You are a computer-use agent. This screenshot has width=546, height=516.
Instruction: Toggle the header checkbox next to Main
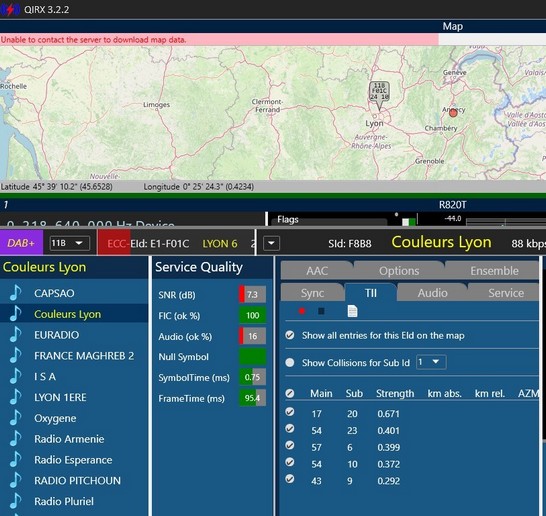tap(290, 393)
